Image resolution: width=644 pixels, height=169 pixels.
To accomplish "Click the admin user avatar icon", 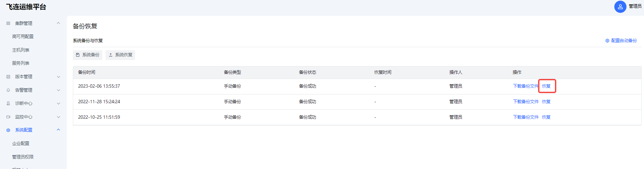I will point(620,6).
